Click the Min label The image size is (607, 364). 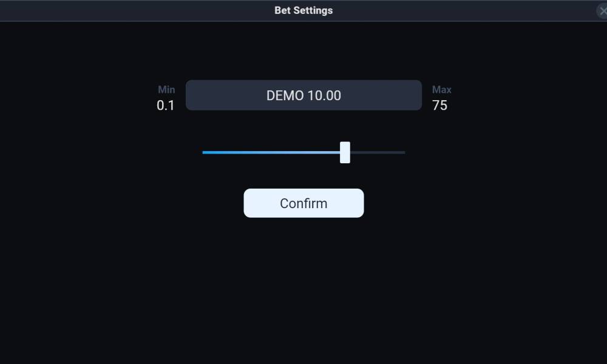(166, 90)
